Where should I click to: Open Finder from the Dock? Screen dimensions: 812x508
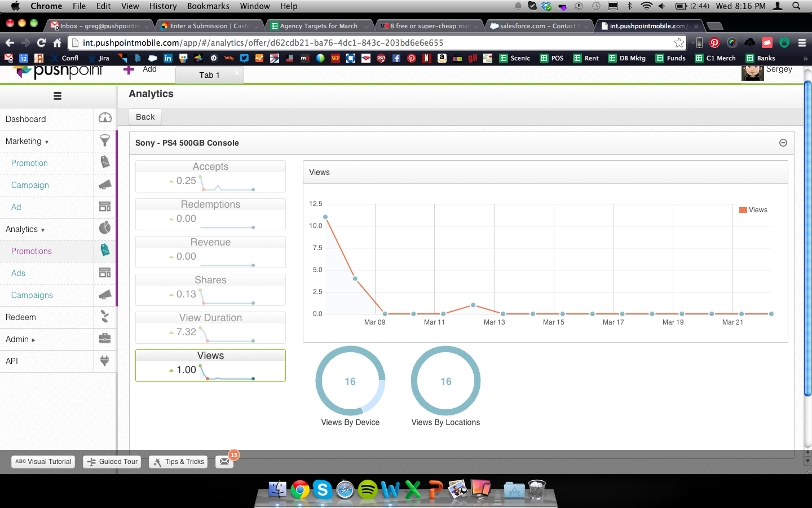coord(277,489)
